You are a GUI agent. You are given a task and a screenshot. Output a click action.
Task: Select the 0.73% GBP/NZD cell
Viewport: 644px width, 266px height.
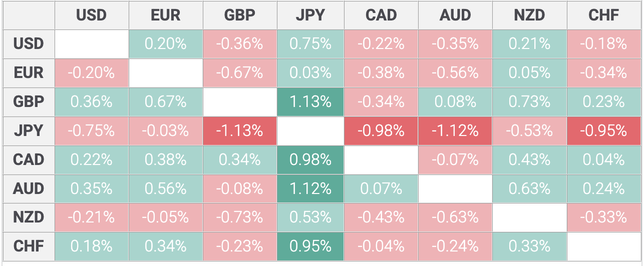coord(529,101)
